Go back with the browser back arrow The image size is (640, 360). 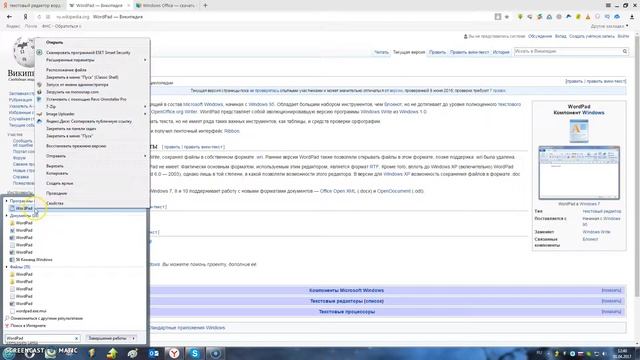pyautogui.click(x=9, y=17)
